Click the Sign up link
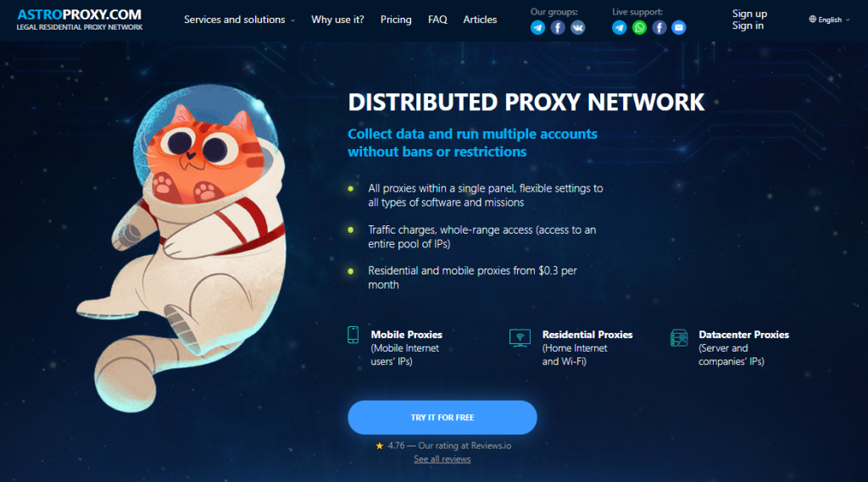The image size is (868, 482). coord(749,14)
